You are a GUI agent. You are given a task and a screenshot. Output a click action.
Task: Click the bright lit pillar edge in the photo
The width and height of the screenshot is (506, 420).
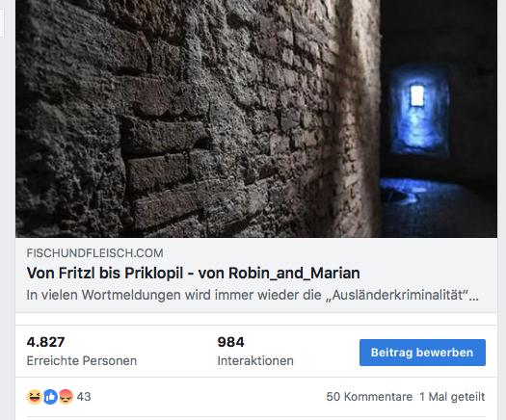(x=359, y=119)
